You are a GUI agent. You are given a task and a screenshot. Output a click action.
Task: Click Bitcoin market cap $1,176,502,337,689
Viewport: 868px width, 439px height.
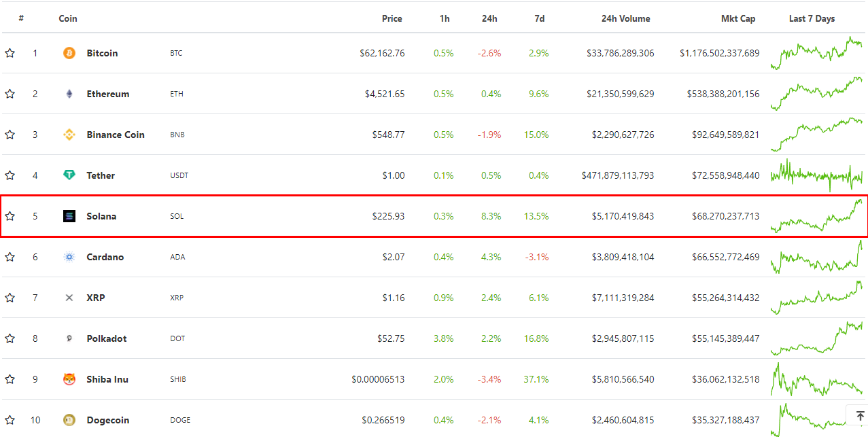720,53
